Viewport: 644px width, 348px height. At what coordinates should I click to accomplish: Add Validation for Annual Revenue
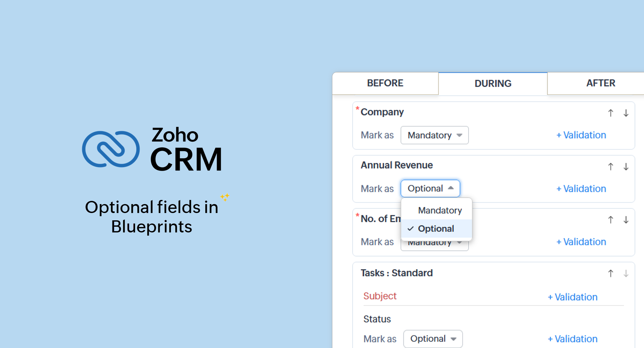click(581, 188)
